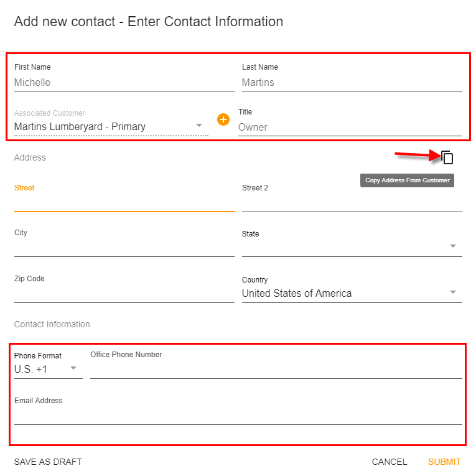Click the First Name field
Viewport: 476px width, 476px height.
pyautogui.click(x=124, y=82)
